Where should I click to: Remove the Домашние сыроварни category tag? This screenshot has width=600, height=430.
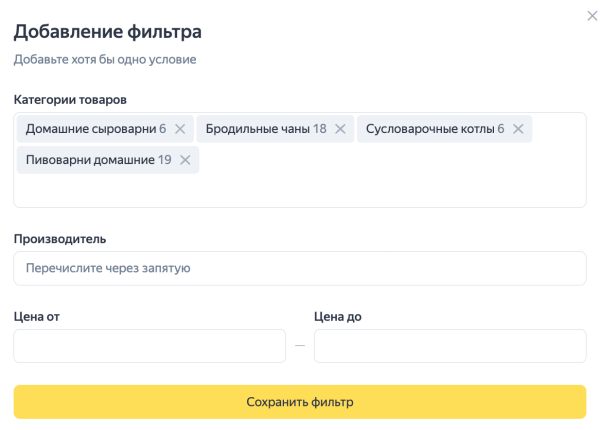pos(180,129)
